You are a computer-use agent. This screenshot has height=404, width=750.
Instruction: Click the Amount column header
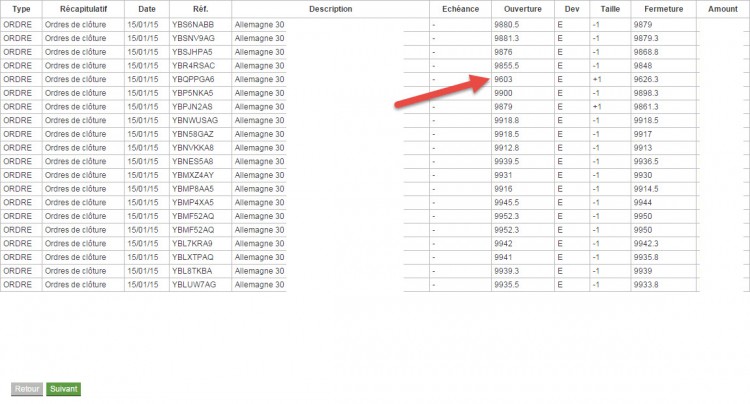coord(723,9)
